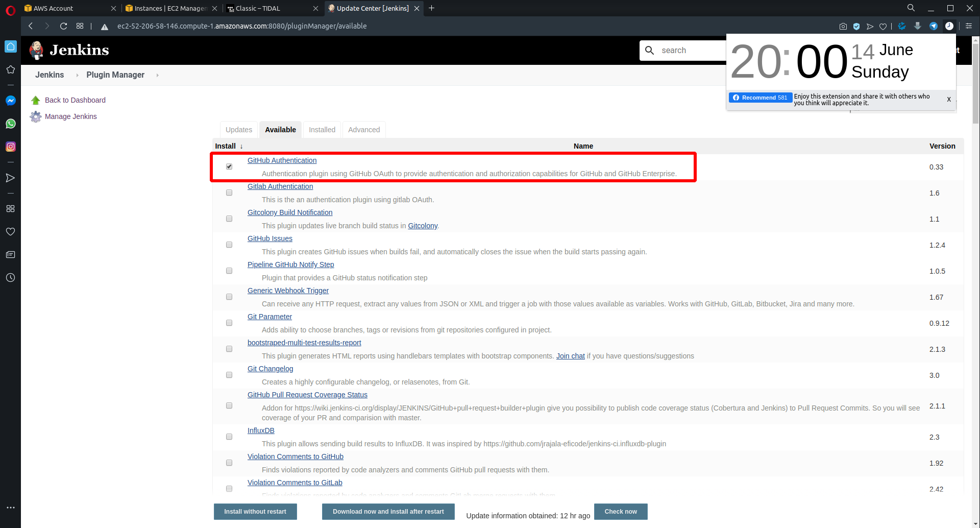Add page to bookmarks heart icon
The height and width of the screenshot is (528, 980).
point(883,26)
